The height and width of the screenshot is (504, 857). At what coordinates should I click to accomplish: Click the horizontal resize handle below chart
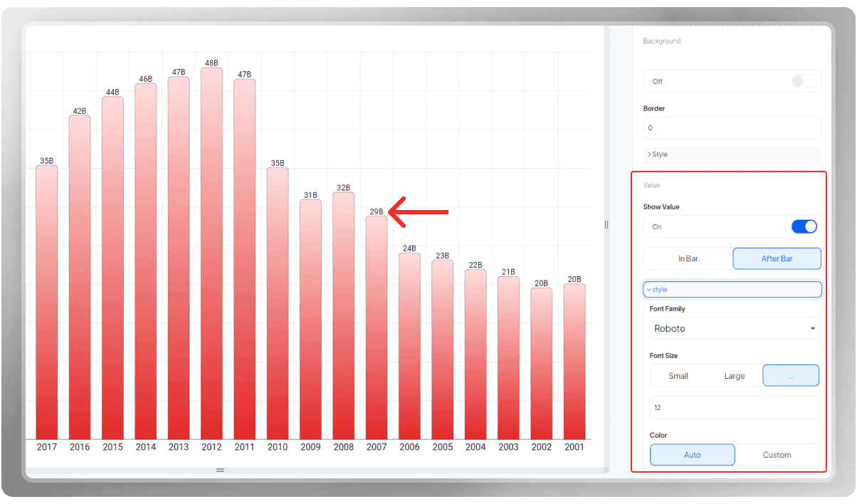(x=220, y=470)
